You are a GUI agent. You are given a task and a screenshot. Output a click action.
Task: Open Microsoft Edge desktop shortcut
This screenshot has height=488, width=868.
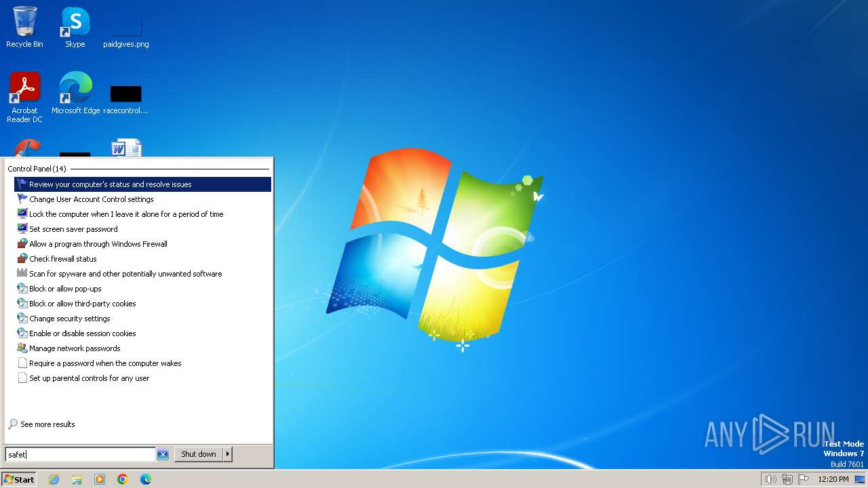click(75, 94)
